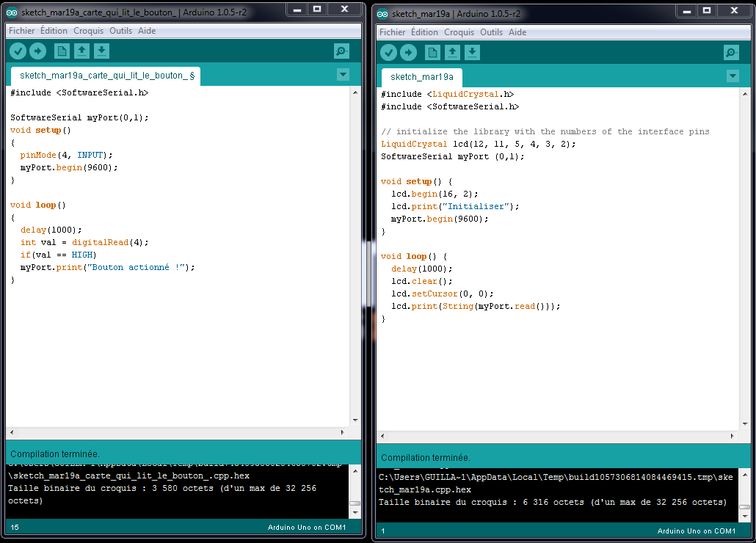Screen dimensions: 756x543
Task: Click Verify icon in sketch_mar19a right window
Action: coord(388,53)
